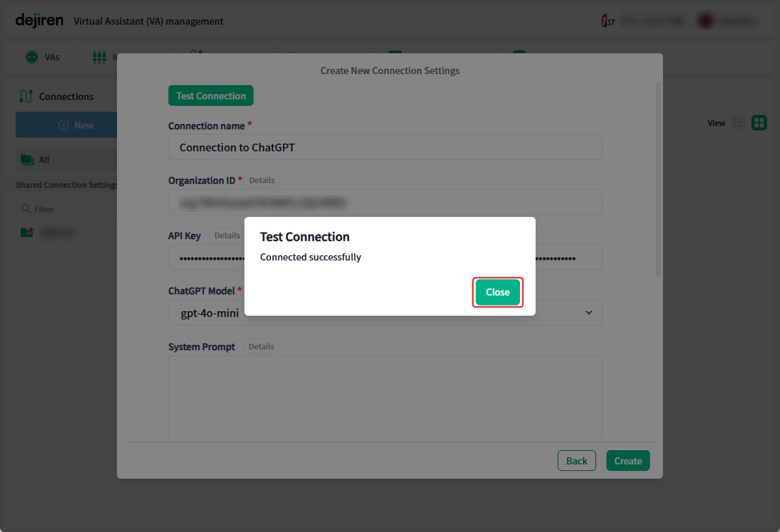780x532 pixels.
Task: Click the New connection button
Action: tap(66, 125)
